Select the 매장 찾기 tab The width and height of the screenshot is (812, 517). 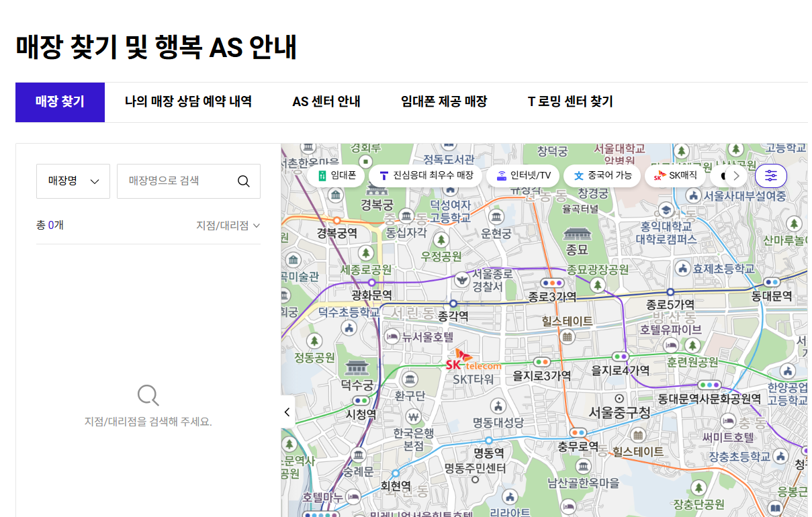[x=60, y=102]
